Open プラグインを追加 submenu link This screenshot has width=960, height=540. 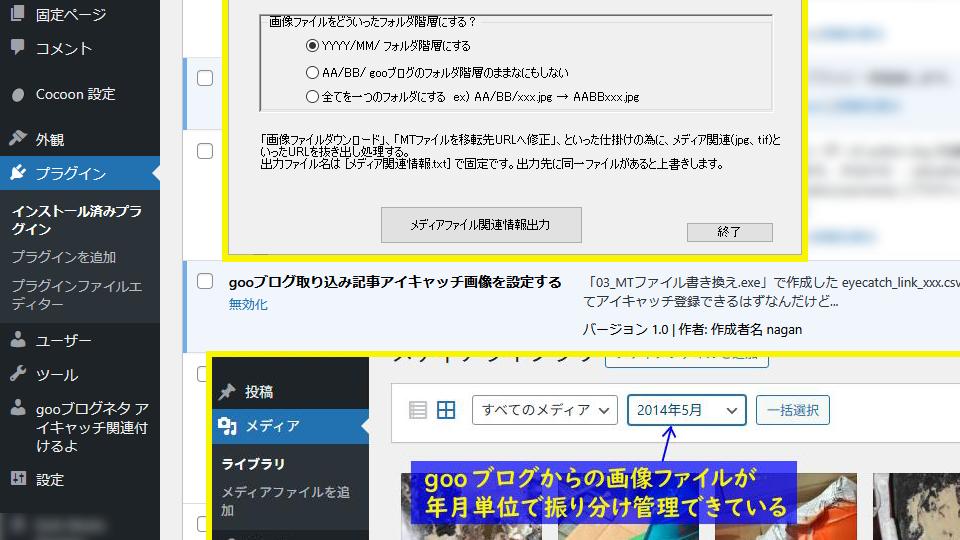(64, 257)
